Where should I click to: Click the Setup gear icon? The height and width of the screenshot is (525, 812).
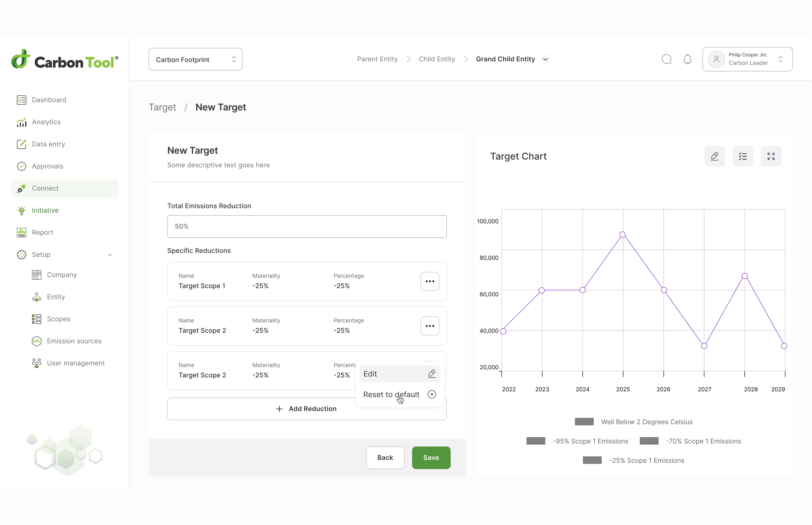point(21,255)
